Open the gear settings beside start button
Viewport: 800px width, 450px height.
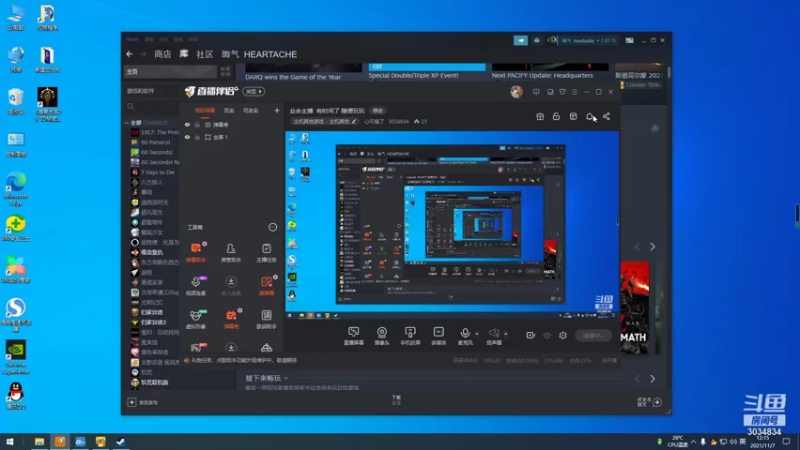click(x=563, y=335)
